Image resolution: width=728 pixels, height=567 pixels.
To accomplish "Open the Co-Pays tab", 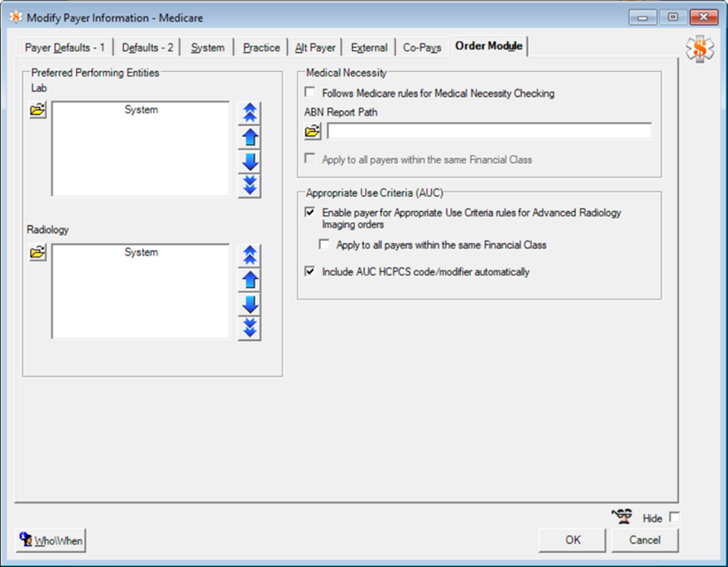I will pyautogui.click(x=422, y=47).
